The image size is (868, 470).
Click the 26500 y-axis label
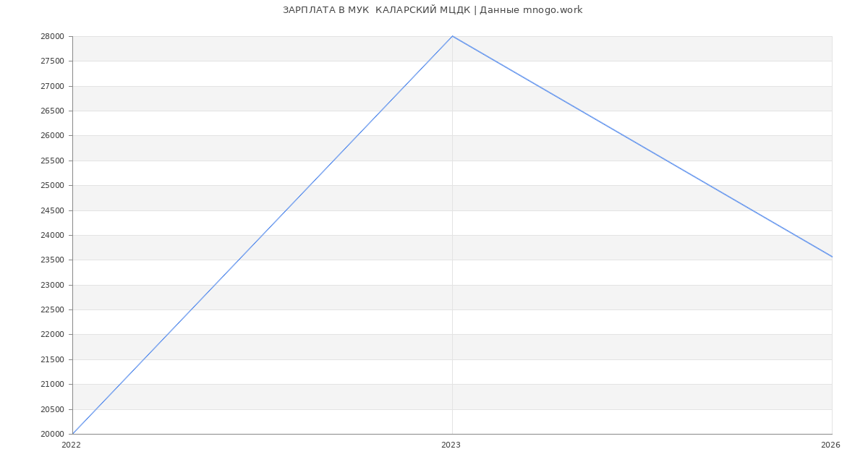pos(53,111)
